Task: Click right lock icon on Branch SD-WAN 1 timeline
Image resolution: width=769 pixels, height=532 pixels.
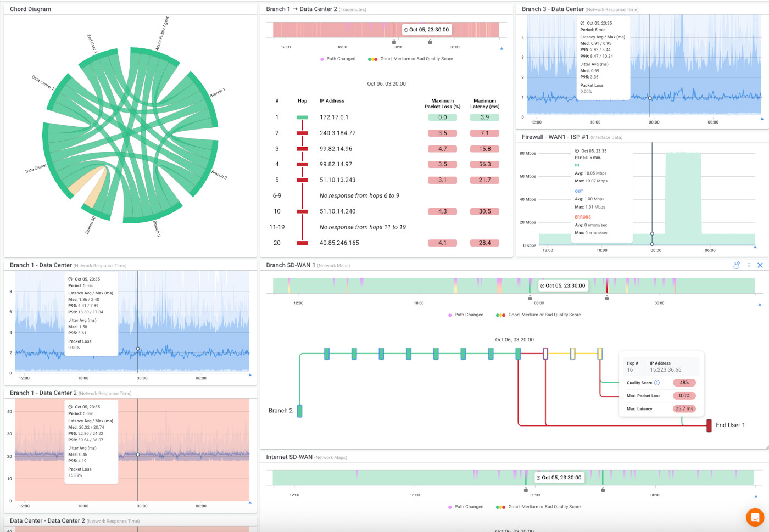Action: pos(606,298)
